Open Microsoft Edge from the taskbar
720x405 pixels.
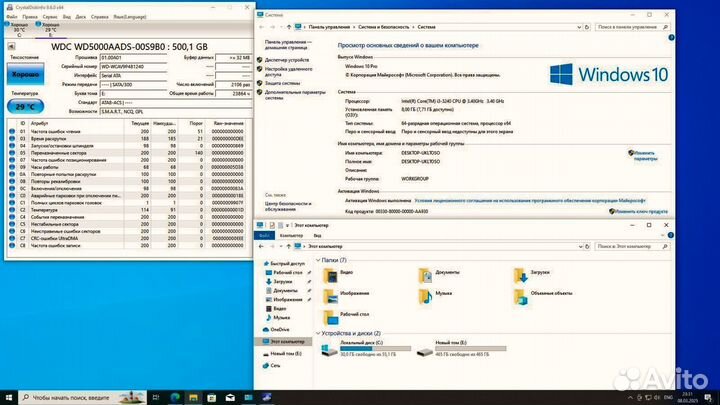175,397
